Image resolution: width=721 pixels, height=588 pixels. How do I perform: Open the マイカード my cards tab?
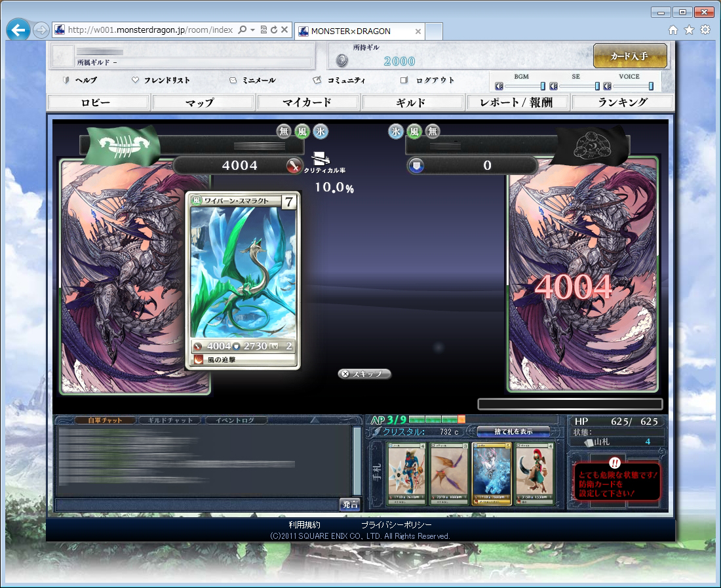click(308, 102)
